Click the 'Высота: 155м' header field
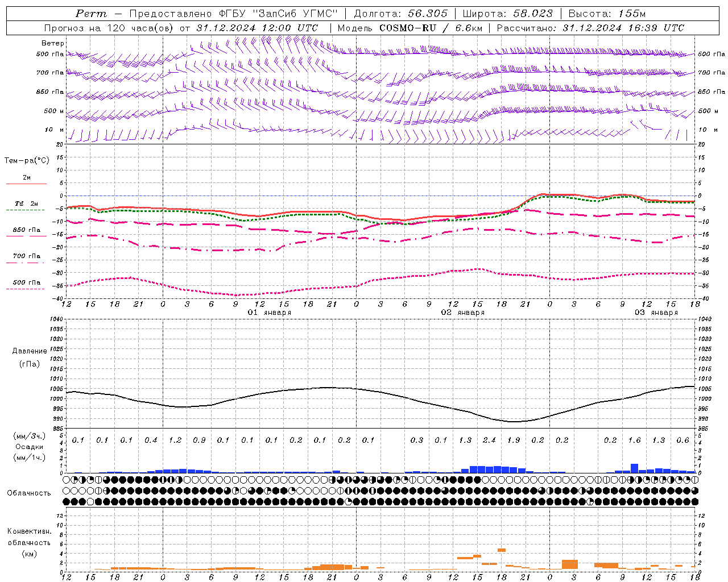728x582 pixels. click(607, 14)
